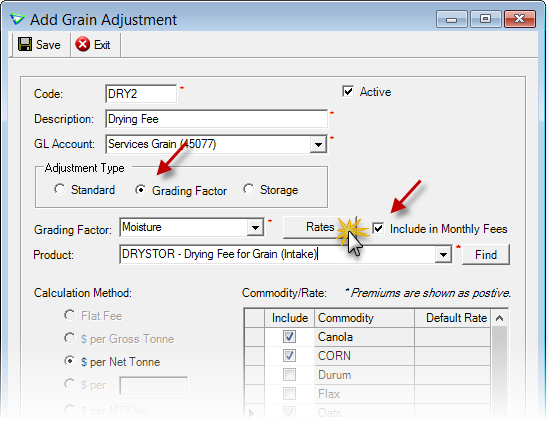Click the Find button
This screenshot has height=425, width=553.
486,255
